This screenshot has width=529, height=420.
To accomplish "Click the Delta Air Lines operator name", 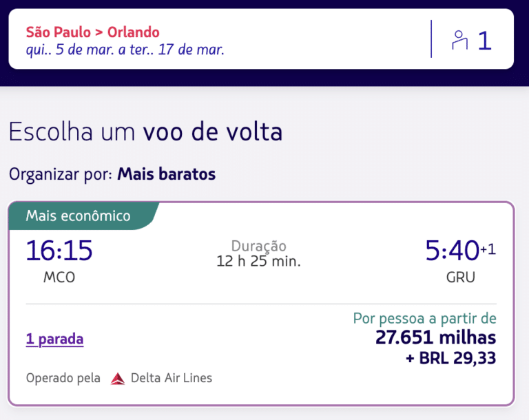I will click(172, 378).
